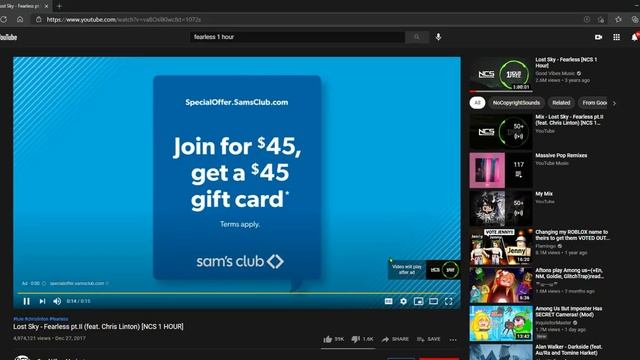Close the 'Lost Sky - Fearless' browser tab

(x=47, y=6)
